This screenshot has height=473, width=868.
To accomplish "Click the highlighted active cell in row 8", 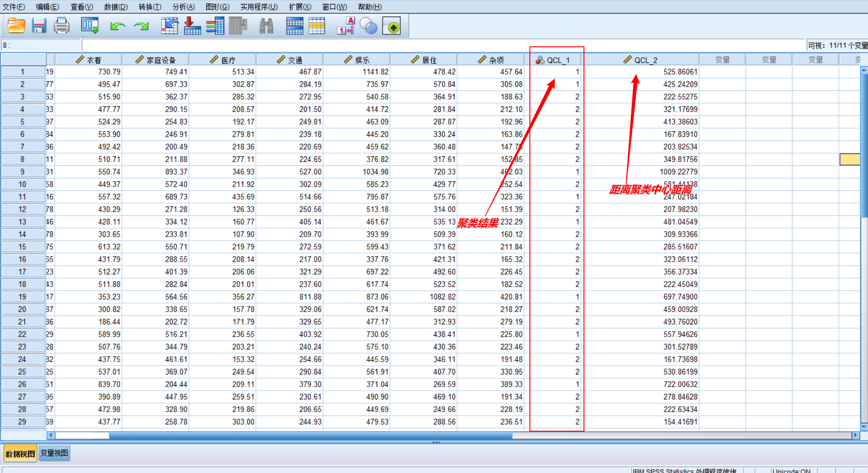I will tap(850, 159).
